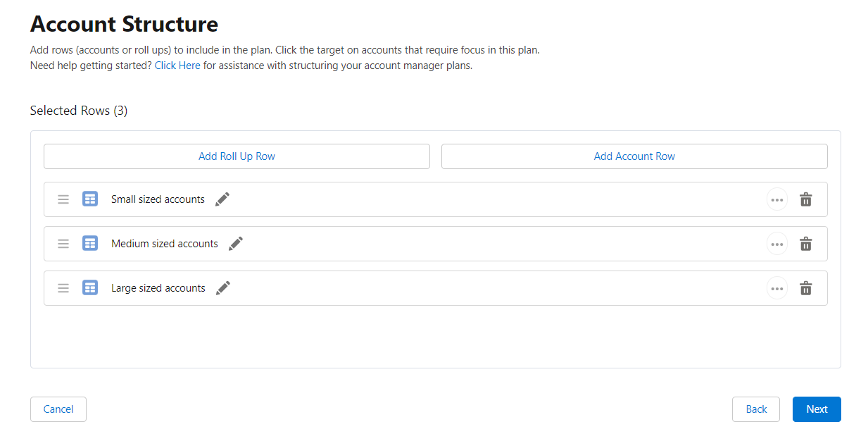This screenshot has height=441, width=868.
Task: Follow the Click Here help link
Action: (x=177, y=66)
